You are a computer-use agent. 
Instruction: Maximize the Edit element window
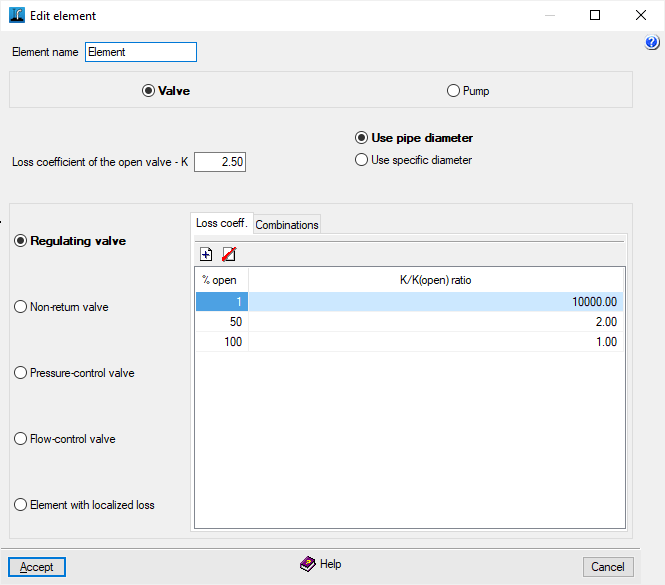[595, 15]
